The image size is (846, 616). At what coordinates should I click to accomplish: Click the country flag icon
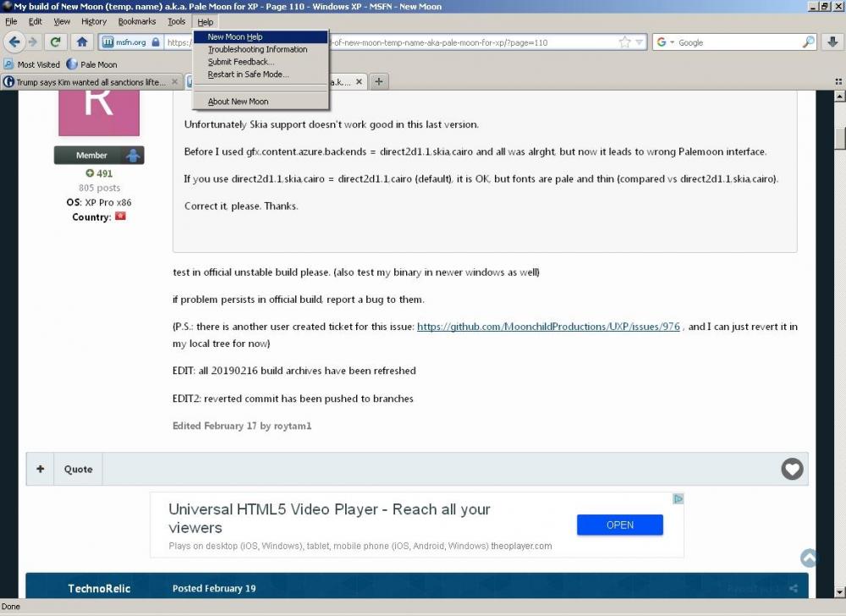click(x=120, y=217)
